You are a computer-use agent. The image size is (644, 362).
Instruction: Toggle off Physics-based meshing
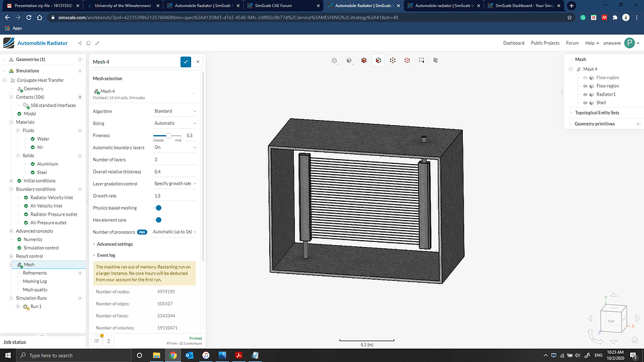click(158, 207)
